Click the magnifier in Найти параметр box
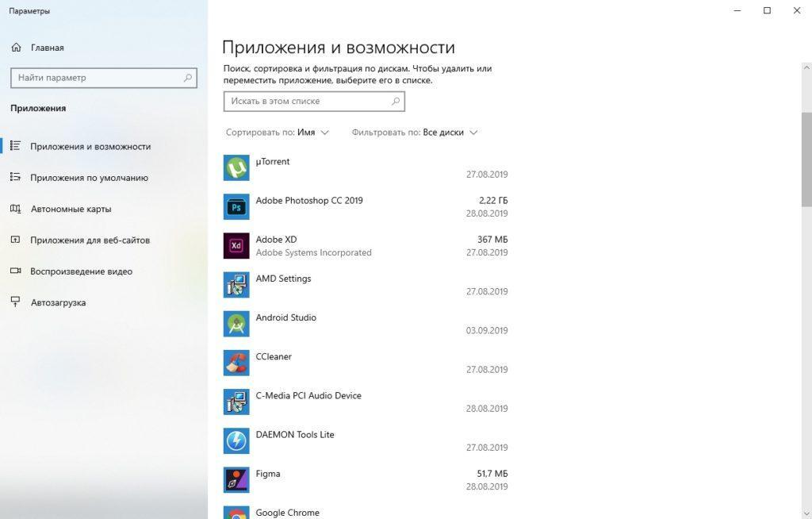This screenshot has height=519, width=812. tap(188, 78)
